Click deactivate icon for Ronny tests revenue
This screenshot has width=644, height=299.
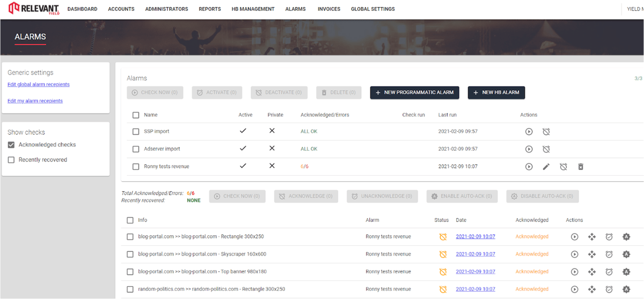click(x=563, y=167)
